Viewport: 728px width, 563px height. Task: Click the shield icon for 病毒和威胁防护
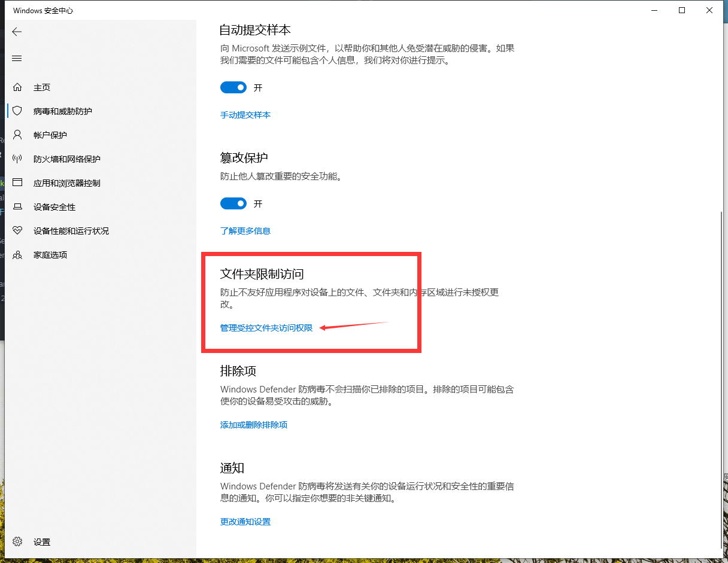[x=17, y=111]
